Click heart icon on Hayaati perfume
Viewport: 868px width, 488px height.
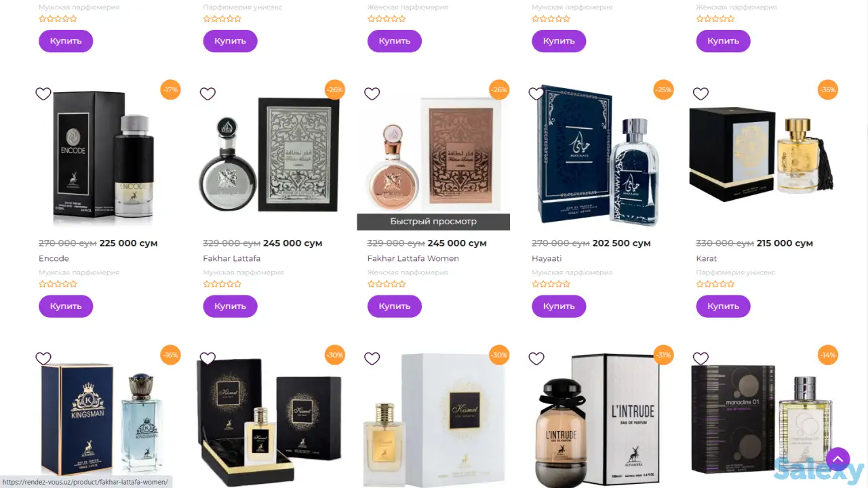[x=536, y=94]
